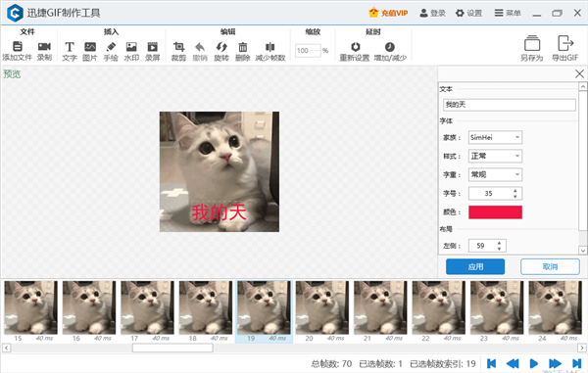This screenshot has width=588, height=373.
Task: Select frame 23 thumbnail
Action: point(497,307)
